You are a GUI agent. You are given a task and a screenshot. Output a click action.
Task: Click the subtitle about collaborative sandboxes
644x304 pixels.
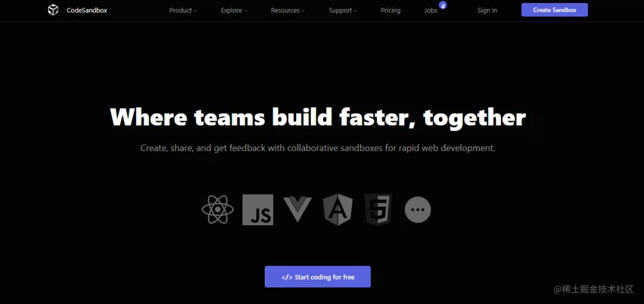pyautogui.click(x=317, y=148)
